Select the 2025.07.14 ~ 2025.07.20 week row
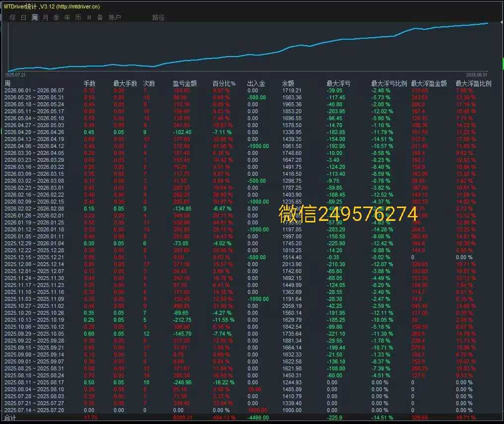The width and height of the screenshot is (504, 424). click(248, 410)
